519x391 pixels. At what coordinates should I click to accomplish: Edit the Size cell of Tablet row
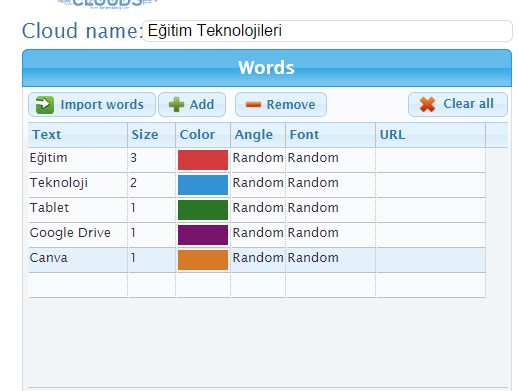click(x=152, y=210)
